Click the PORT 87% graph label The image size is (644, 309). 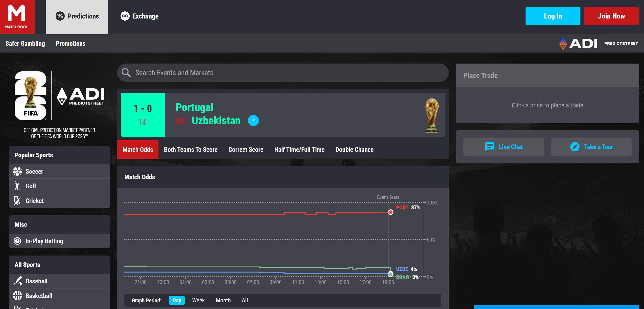[x=408, y=207]
